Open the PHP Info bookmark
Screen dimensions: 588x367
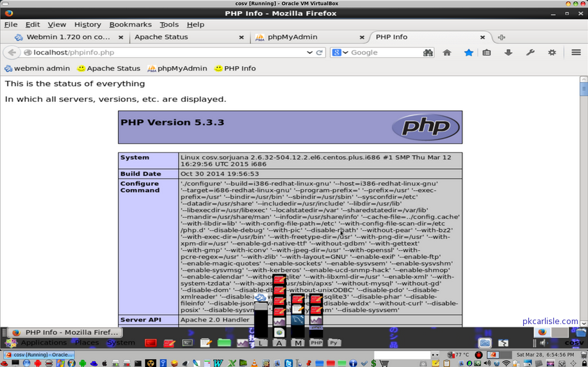[234, 69]
